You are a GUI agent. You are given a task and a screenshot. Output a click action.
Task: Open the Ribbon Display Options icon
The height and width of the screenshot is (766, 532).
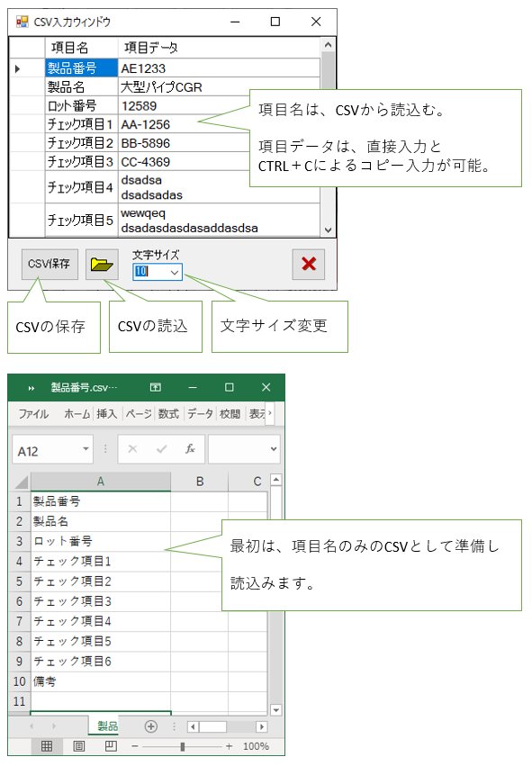point(156,387)
